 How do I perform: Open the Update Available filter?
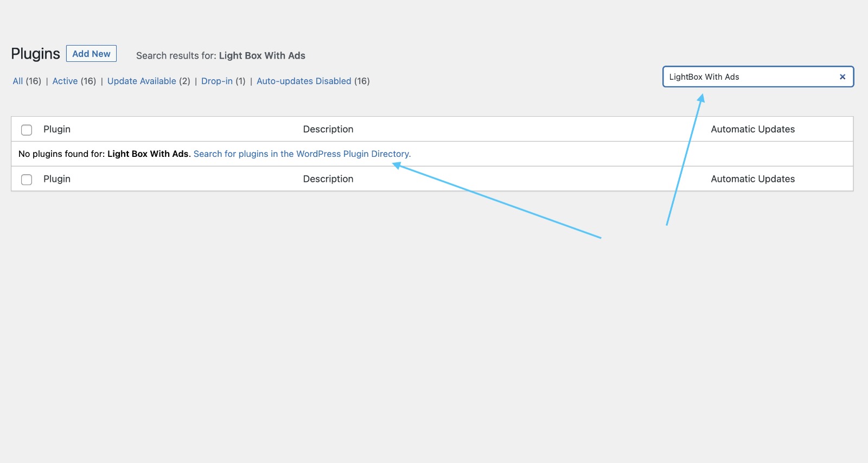point(142,81)
